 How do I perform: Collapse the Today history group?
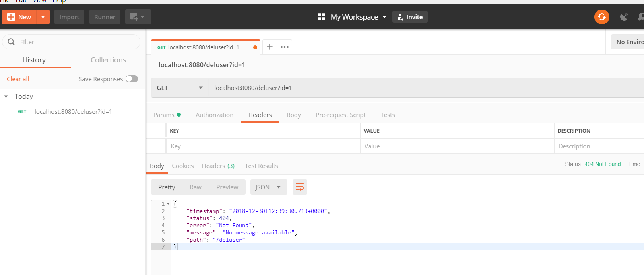tap(6, 96)
